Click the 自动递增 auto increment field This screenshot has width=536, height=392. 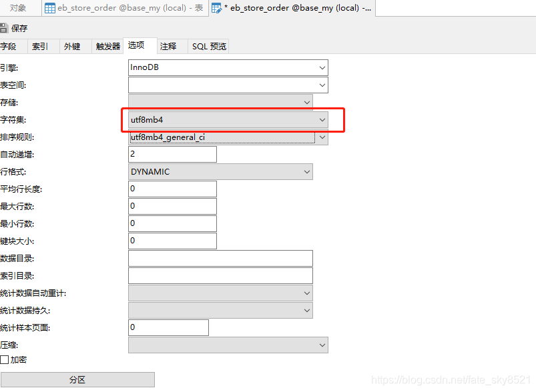(x=172, y=155)
